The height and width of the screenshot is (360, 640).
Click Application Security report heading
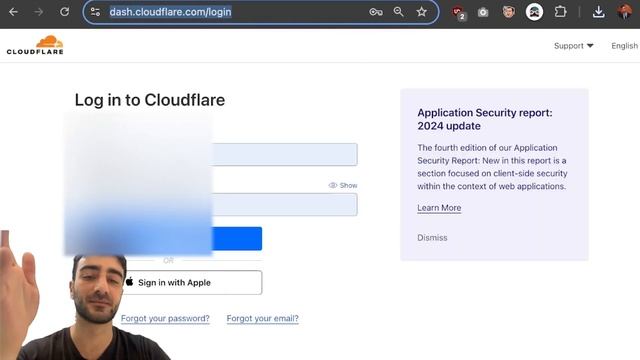click(x=485, y=119)
